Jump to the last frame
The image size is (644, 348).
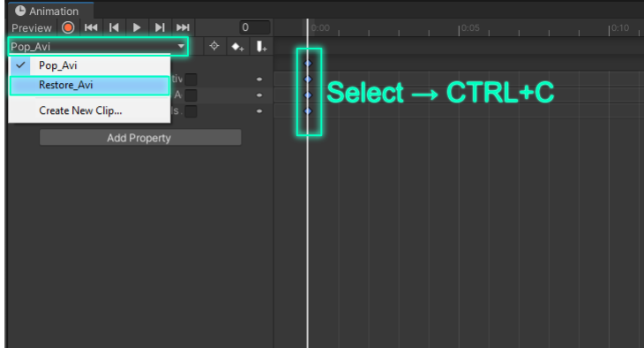(x=183, y=27)
